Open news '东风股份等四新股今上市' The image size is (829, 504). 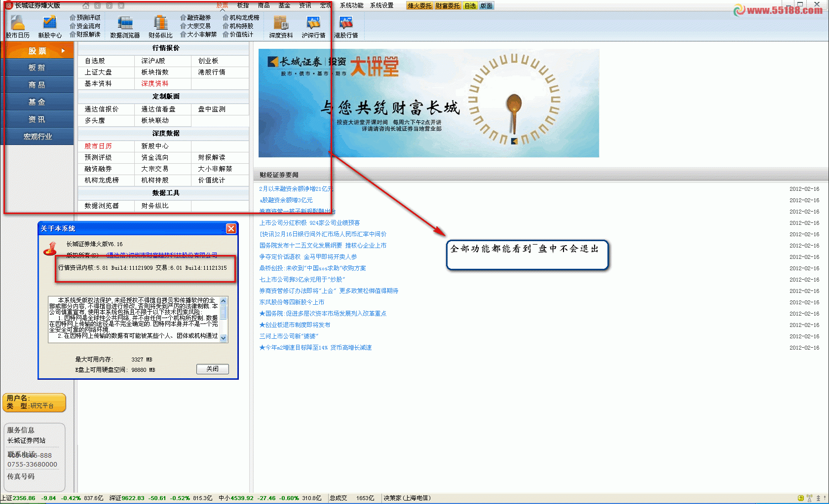pos(292,302)
